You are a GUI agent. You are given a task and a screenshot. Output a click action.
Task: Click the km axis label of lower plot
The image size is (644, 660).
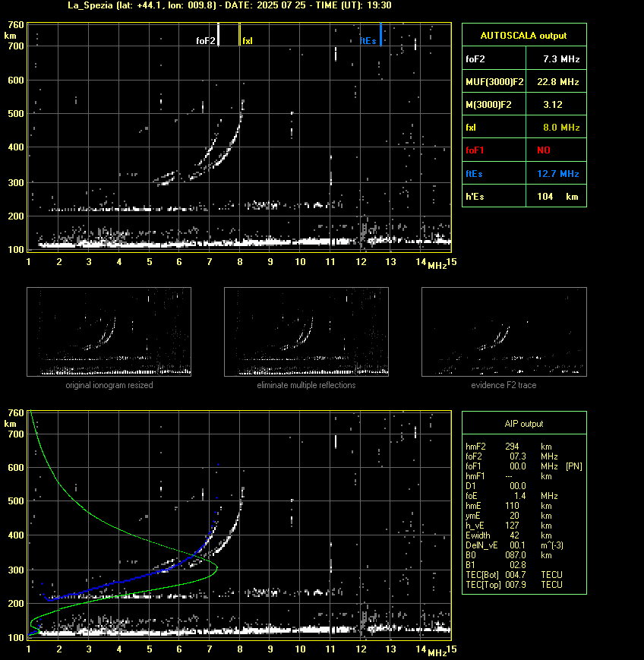[x=10, y=424]
